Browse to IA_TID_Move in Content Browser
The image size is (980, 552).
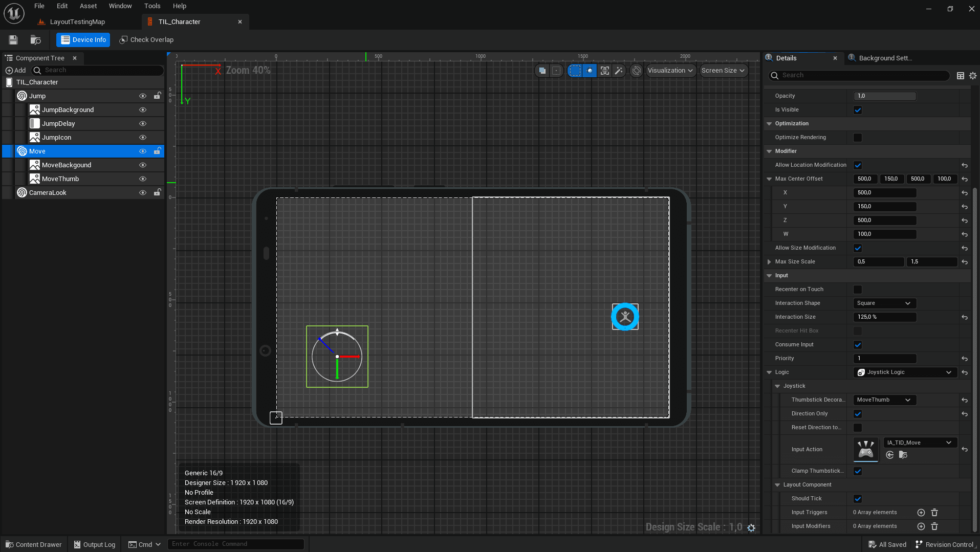tap(903, 455)
